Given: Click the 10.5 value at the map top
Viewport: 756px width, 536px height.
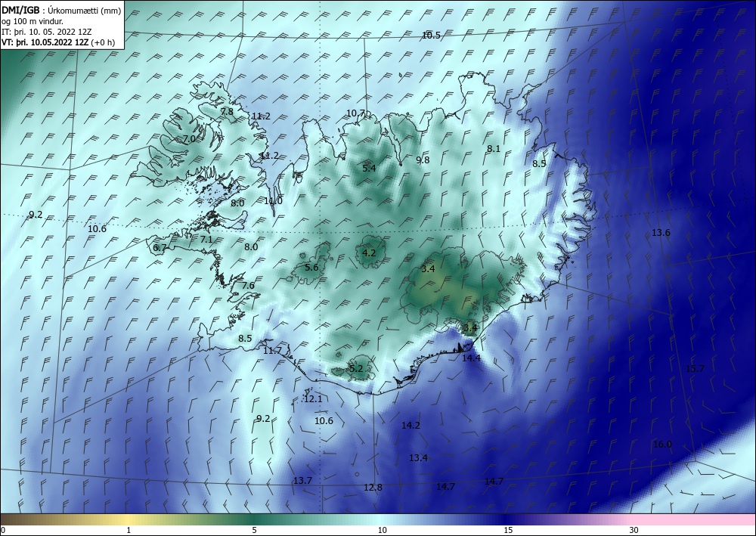Looking at the screenshot, I should pyautogui.click(x=431, y=36).
